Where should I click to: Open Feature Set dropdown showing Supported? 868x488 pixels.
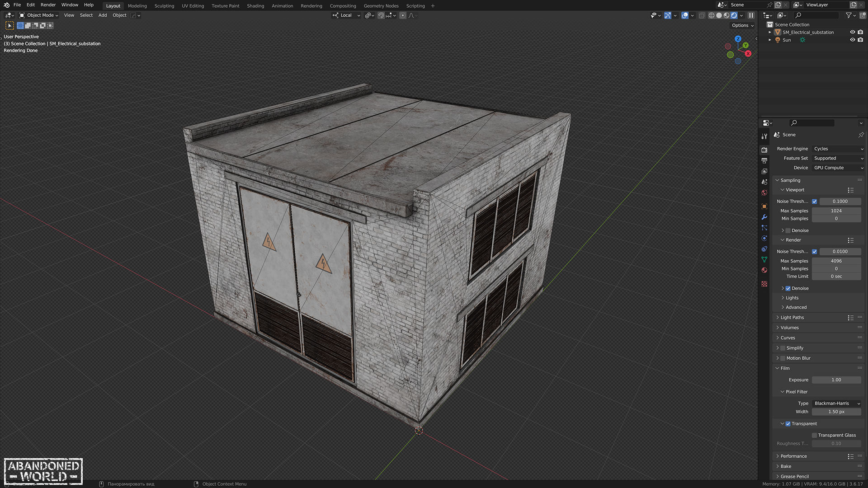838,158
